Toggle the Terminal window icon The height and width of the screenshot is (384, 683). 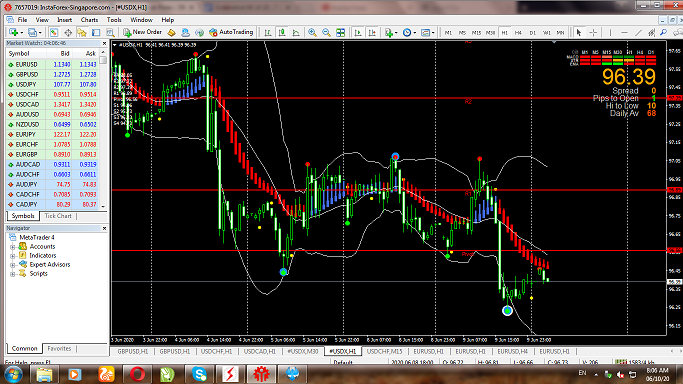tap(96, 32)
